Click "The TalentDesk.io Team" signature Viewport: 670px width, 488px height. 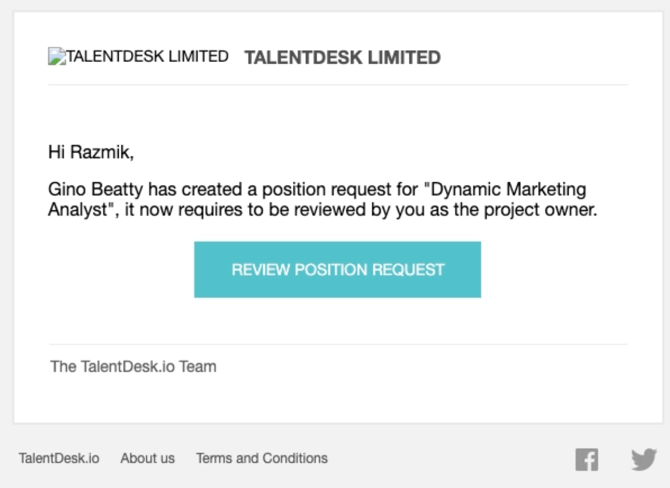click(x=133, y=367)
